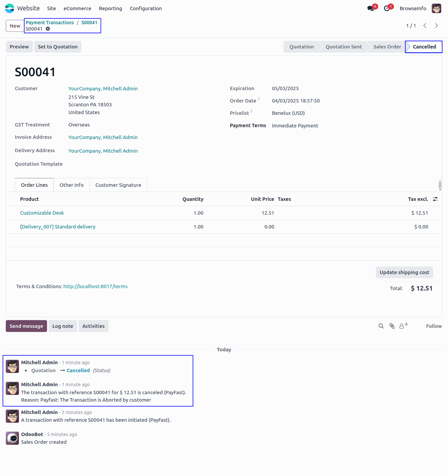Show followers person icon
The height and width of the screenshot is (476, 448).
coord(402,326)
